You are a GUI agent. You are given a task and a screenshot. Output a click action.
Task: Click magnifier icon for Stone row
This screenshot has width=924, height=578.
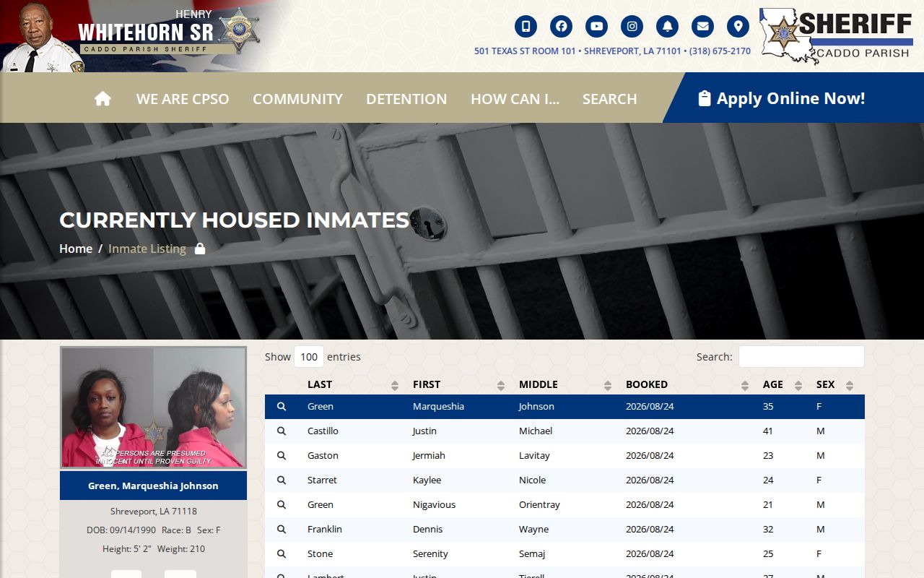pos(282,554)
